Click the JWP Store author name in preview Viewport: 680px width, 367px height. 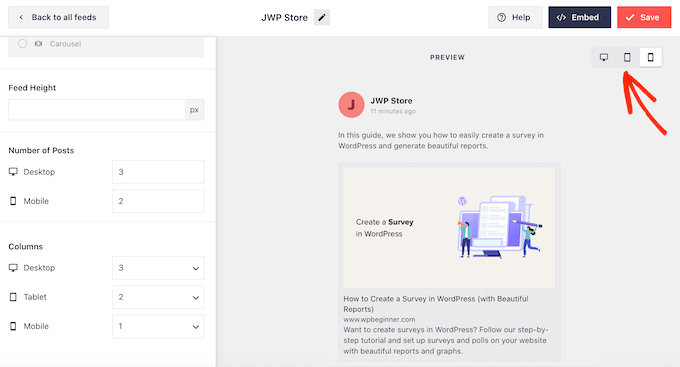point(391,101)
